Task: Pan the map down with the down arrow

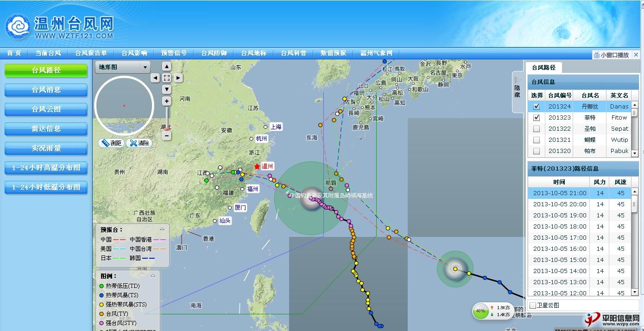Action: [167, 89]
